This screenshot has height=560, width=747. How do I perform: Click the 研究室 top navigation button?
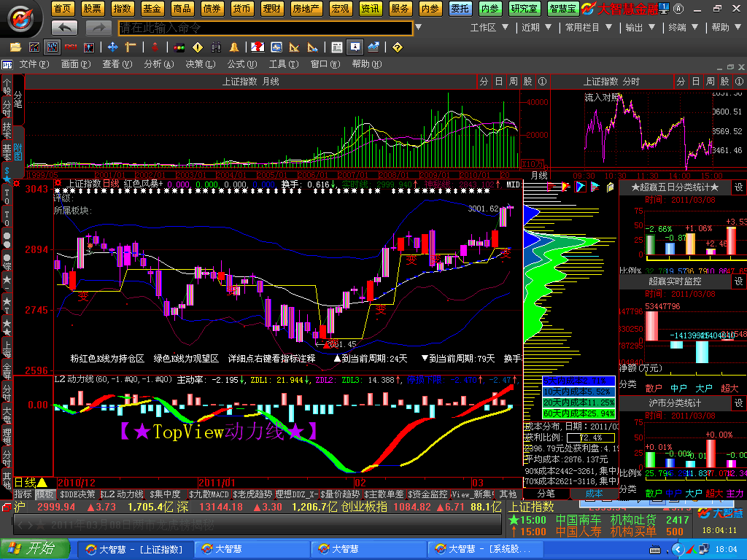click(x=524, y=9)
